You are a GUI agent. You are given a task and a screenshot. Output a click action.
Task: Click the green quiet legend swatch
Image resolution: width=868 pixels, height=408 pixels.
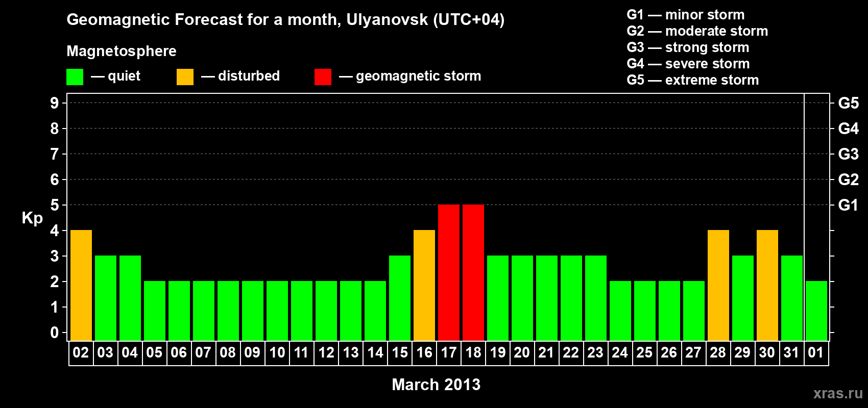click(x=75, y=77)
